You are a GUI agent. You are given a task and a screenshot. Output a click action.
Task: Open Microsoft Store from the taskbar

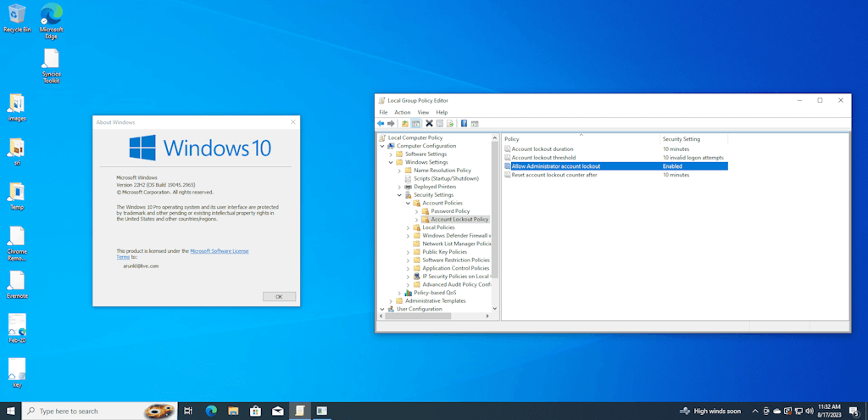tap(255, 411)
